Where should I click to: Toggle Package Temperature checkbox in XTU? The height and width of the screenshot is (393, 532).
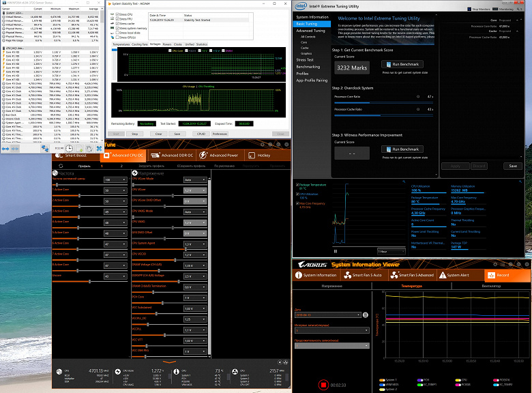click(x=297, y=185)
